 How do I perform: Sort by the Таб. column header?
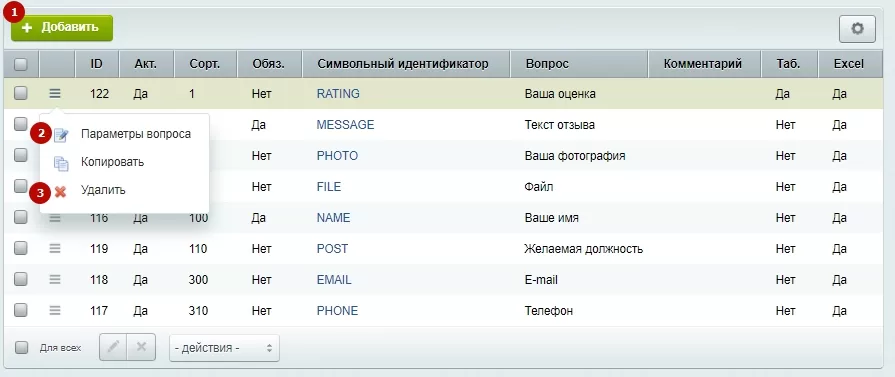click(788, 64)
